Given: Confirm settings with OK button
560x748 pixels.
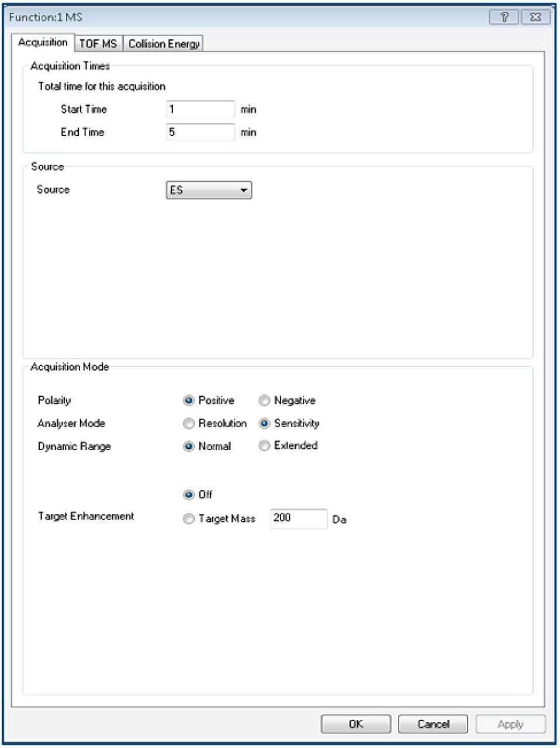Looking at the screenshot, I should click(356, 724).
